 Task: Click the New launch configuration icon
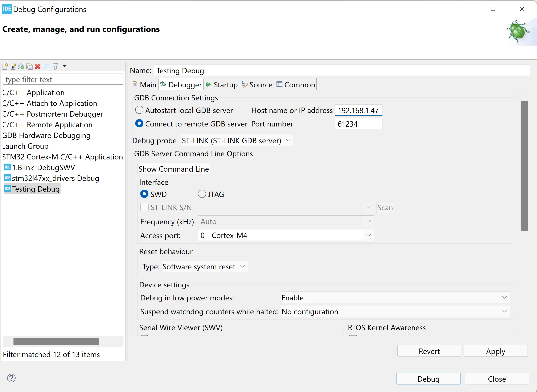pos(5,66)
